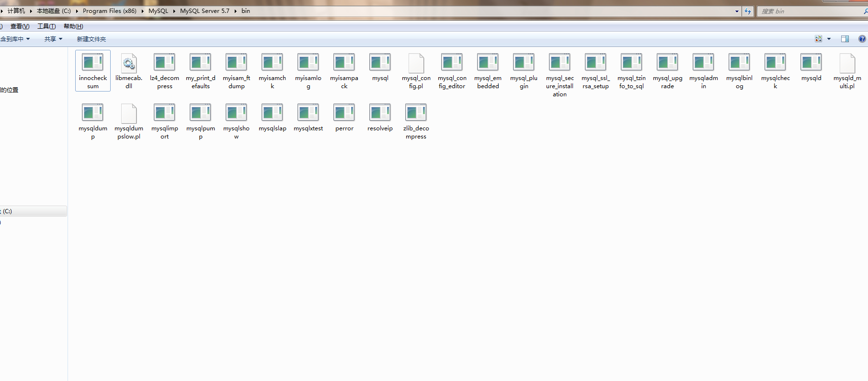Image resolution: width=868 pixels, height=381 pixels.
Task: Select the resolveip icon
Action: (x=380, y=113)
